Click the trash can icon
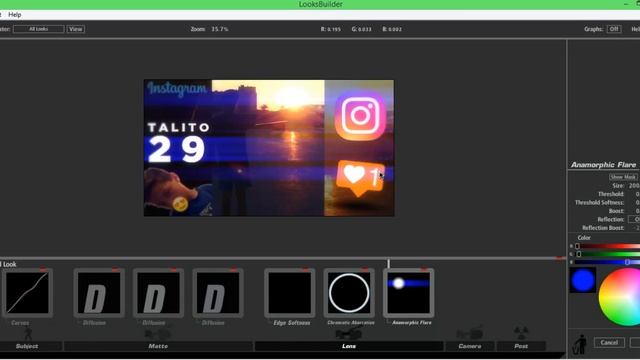Screen dimensions: 640x360 pos(580,344)
